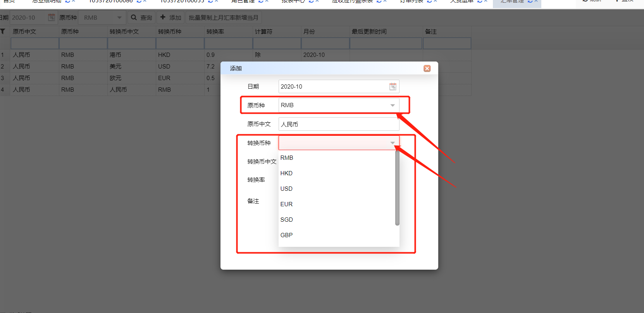Sort by the 原币中文 column header
Viewport: 644px width, 313px height.
tap(35, 32)
